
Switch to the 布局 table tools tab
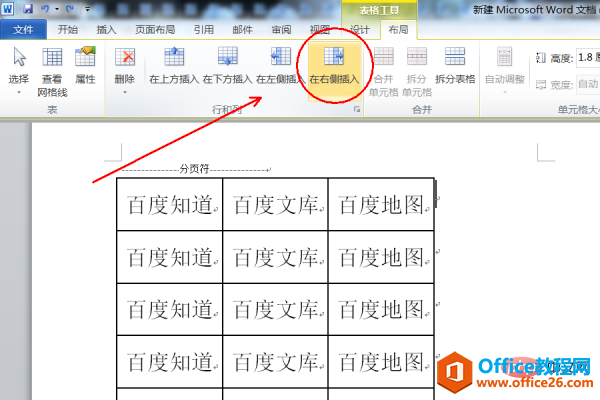click(398, 29)
